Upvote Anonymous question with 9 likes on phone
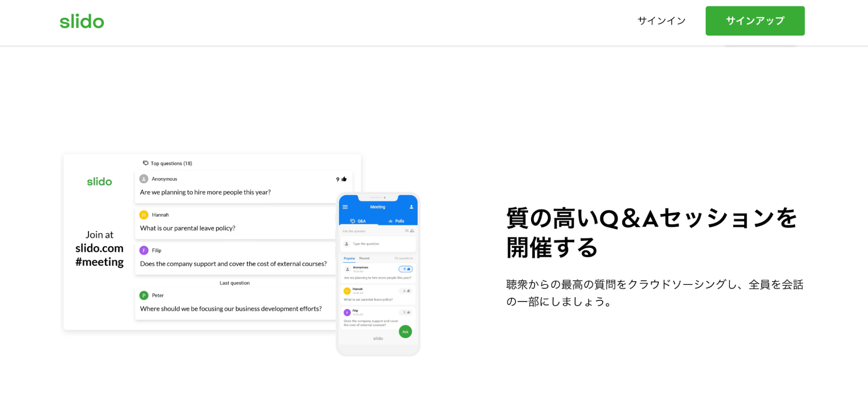The height and width of the screenshot is (414, 868). pos(406,269)
